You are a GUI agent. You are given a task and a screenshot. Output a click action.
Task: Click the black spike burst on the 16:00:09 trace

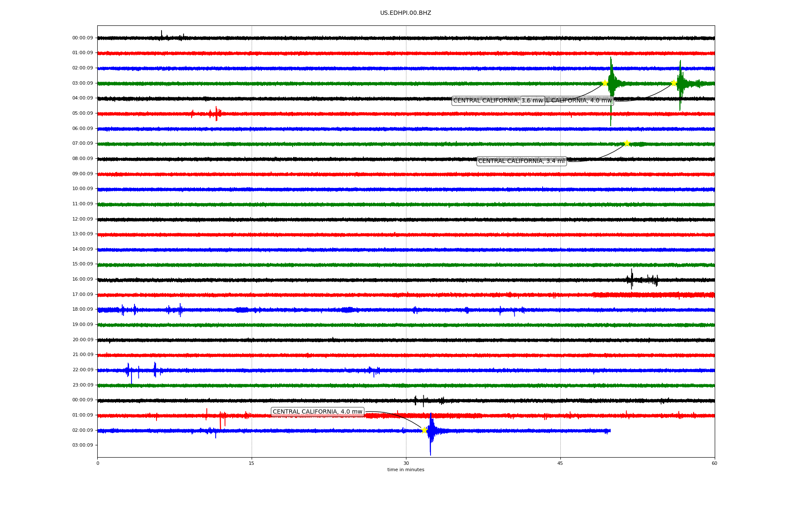coord(632,279)
